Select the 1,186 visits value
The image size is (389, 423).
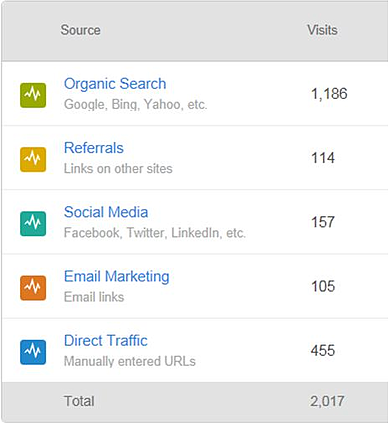329,94
